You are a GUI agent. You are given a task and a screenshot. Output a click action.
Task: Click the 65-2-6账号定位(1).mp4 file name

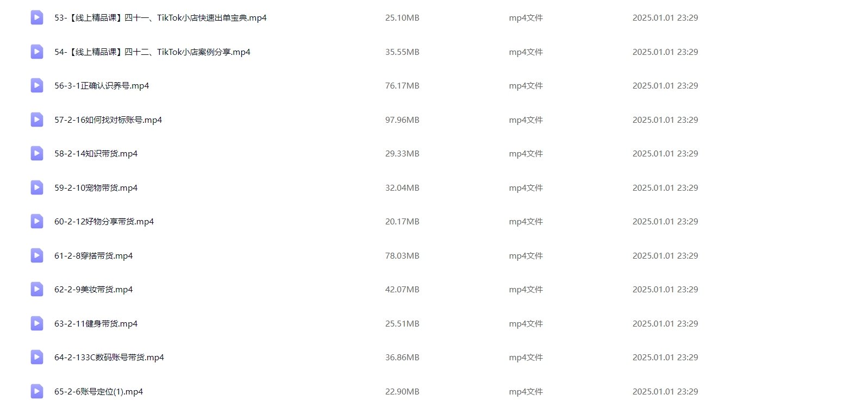click(98, 392)
